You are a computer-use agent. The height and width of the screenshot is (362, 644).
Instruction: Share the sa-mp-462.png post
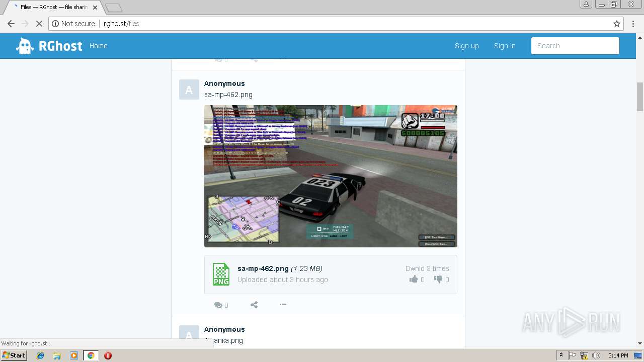click(254, 305)
